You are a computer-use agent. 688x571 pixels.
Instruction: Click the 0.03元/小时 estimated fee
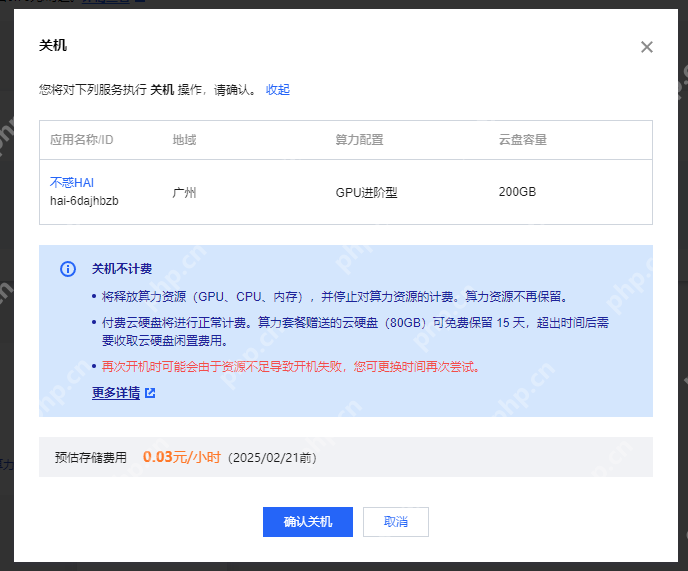click(x=182, y=457)
